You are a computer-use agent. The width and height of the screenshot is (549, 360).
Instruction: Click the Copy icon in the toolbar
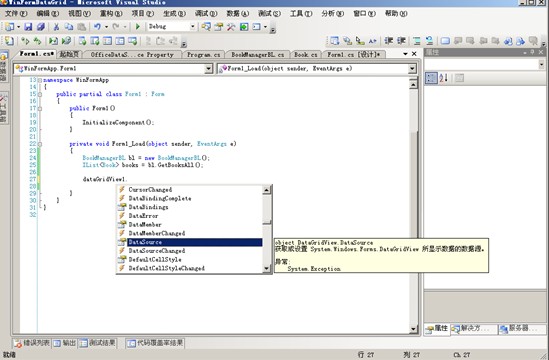coord(69,27)
